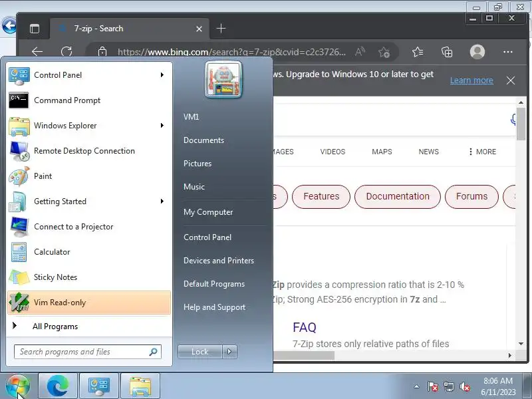
Task: Open Control Panel in the pinned programs list
Action: tap(89, 75)
